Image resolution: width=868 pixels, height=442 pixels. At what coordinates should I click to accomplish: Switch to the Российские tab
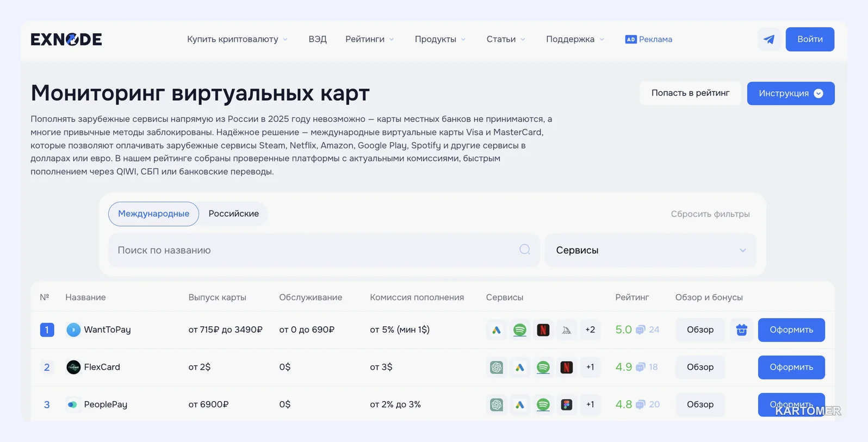(x=234, y=214)
